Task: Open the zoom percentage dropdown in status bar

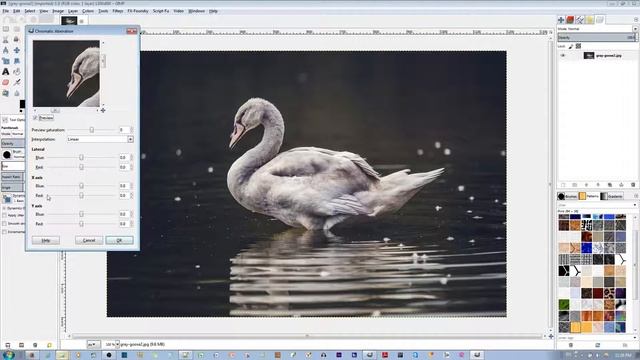Action: (x=117, y=344)
